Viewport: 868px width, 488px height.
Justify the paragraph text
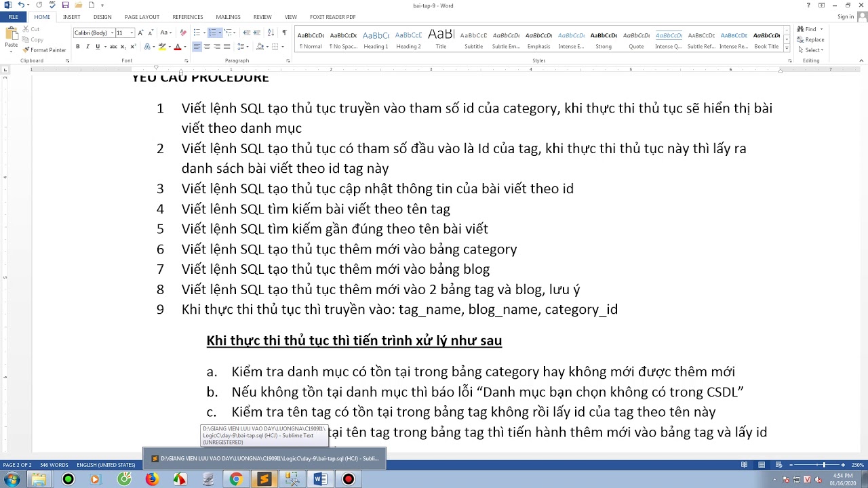click(x=226, y=47)
